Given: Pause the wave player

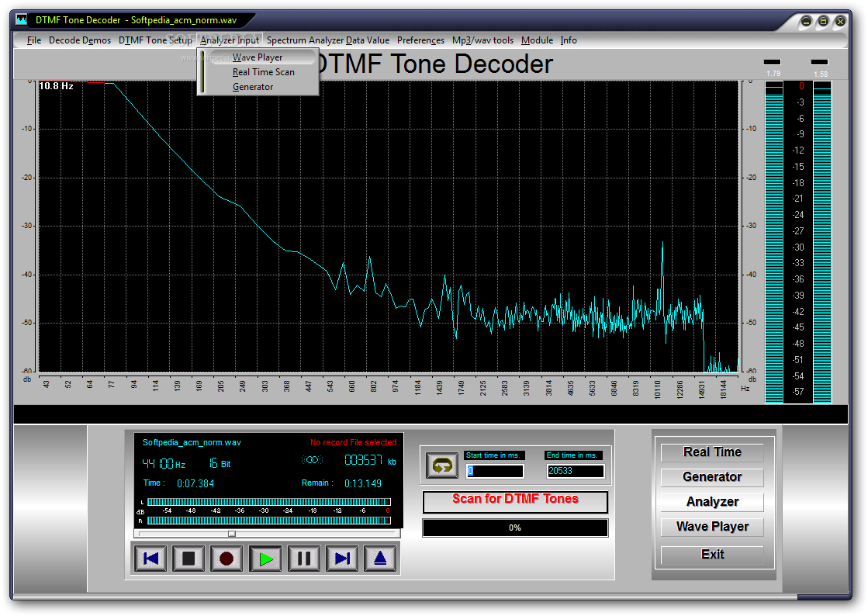Looking at the screenshot, I should pyautogui.click(x=304, y=559).
